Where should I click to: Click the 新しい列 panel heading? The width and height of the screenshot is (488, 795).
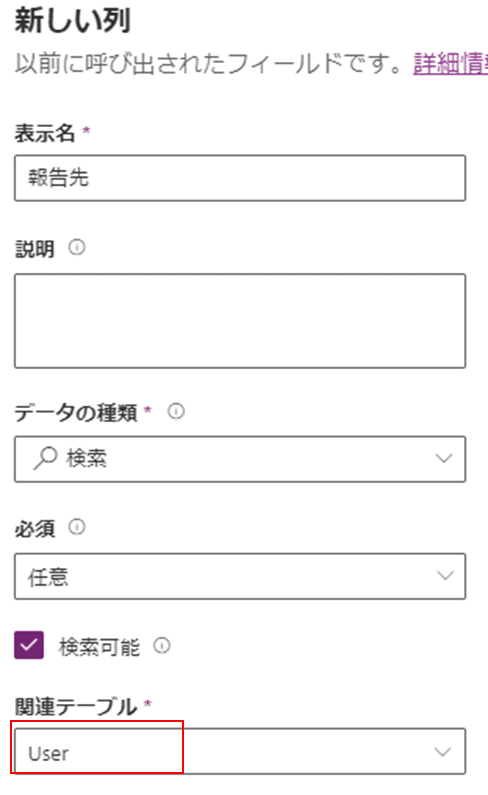[73, 20]
